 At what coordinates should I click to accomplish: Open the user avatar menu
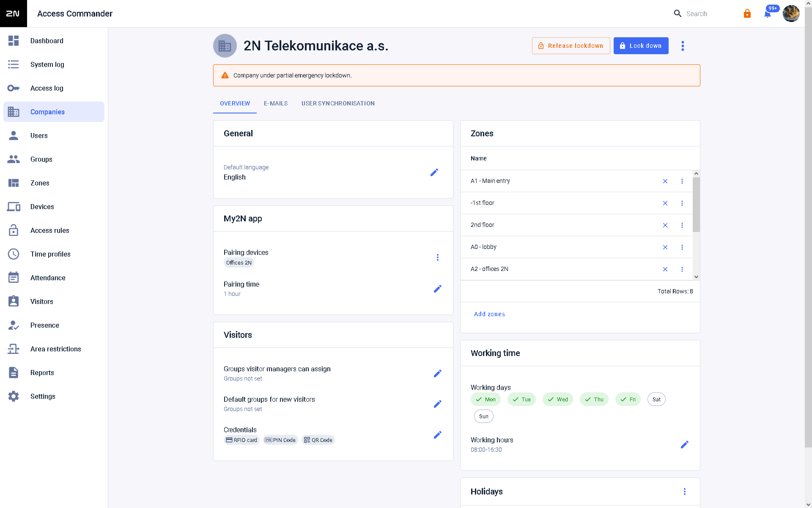click(x=791, y=13)
